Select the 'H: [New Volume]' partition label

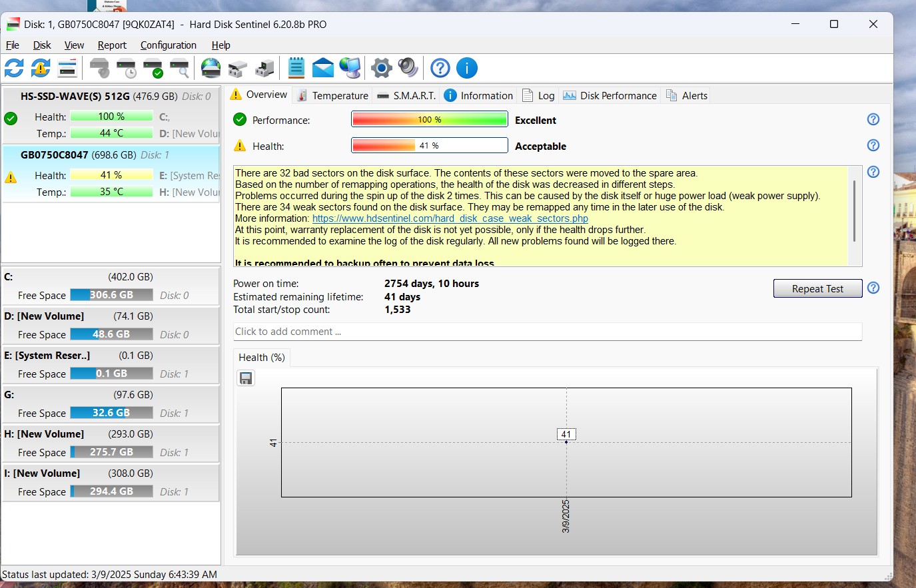tap(44, 434)
